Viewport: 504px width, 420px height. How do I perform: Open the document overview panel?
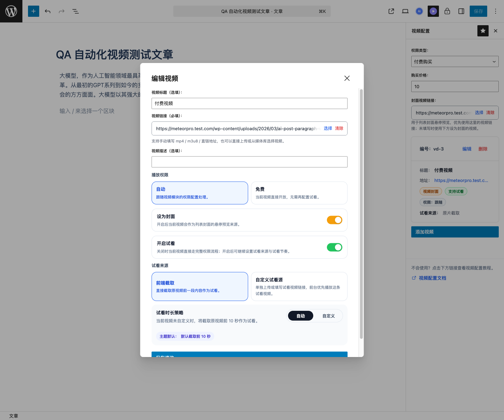point(76,11)
